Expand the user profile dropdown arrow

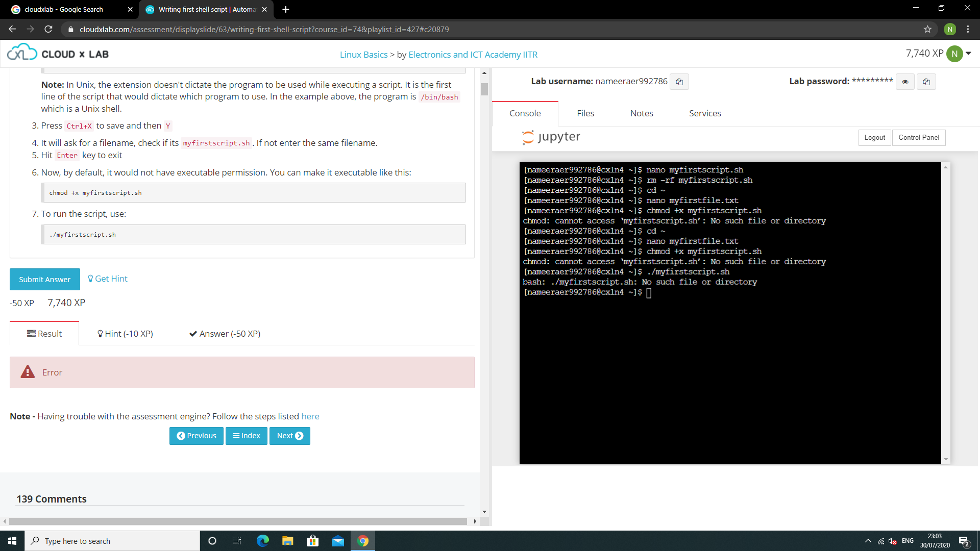tap(968, 54)
